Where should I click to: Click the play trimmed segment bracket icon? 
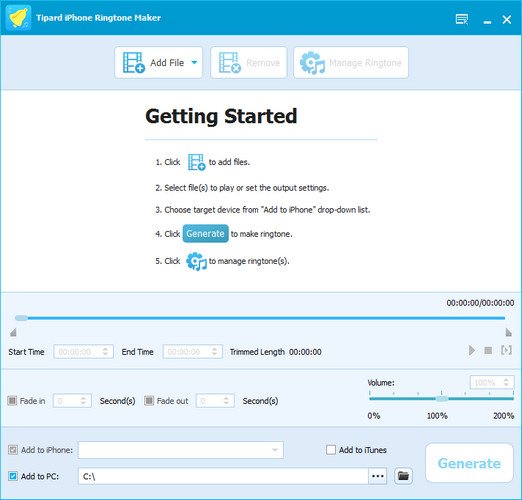coord(506,350)
